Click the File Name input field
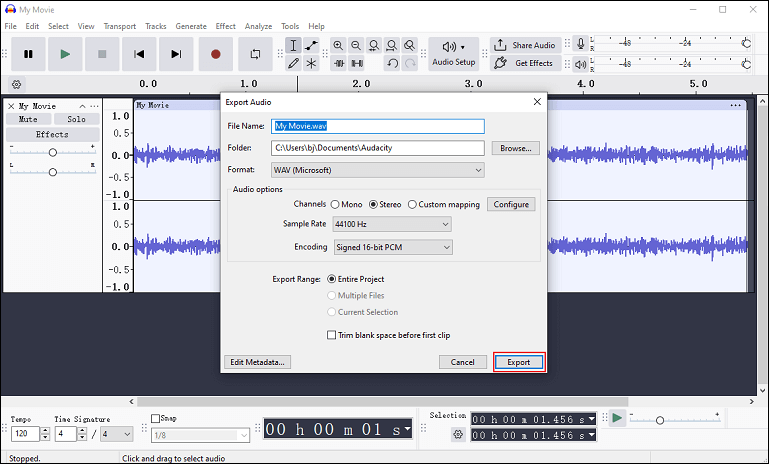The image size is (769, 464). tap(378, 126)
